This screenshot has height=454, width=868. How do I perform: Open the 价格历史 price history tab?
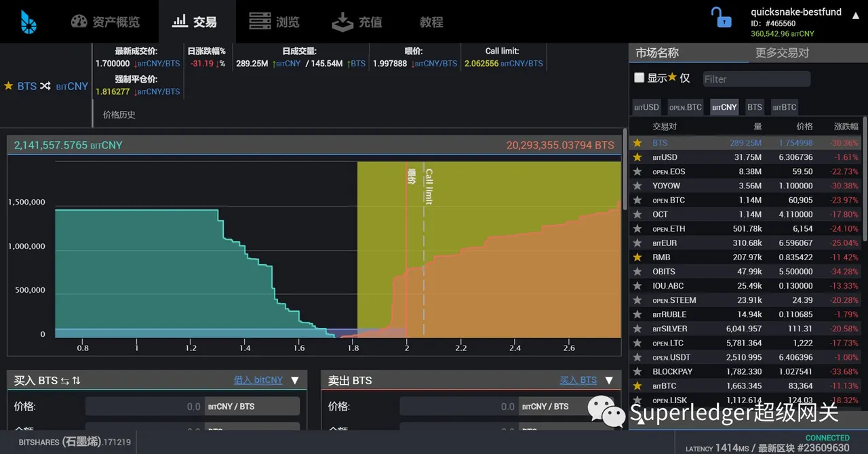tap(119, 115)
